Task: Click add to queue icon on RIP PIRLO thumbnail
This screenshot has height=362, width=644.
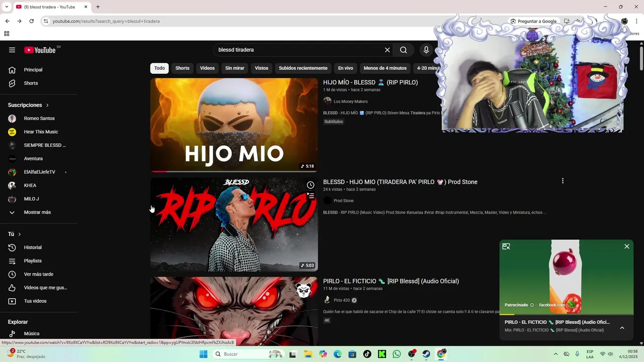Action: [310, 196]
